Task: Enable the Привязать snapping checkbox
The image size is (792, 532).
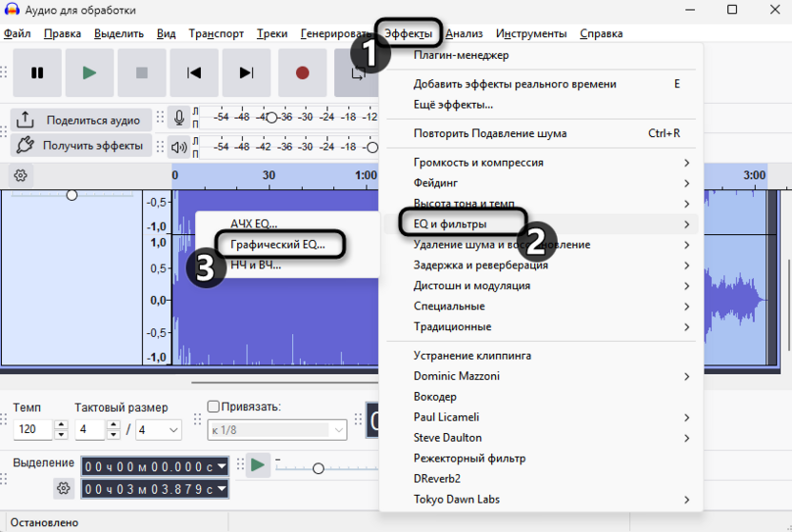Action: pos(213,406)
